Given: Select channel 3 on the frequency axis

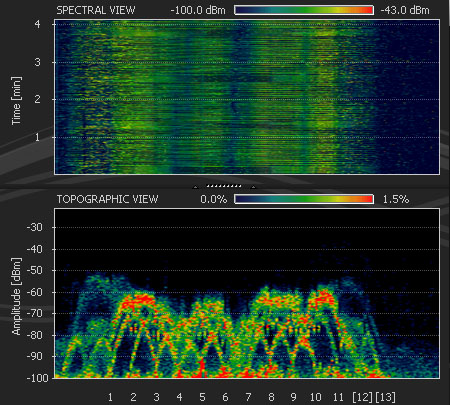Looking at the screenshot, I should point(156,397).
